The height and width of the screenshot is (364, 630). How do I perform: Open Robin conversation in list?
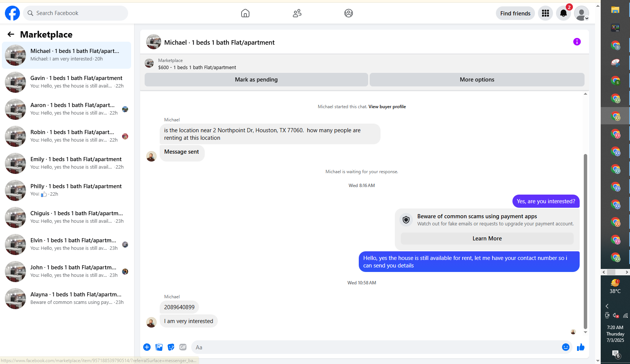pyautogui.click(x=66, y=136)
